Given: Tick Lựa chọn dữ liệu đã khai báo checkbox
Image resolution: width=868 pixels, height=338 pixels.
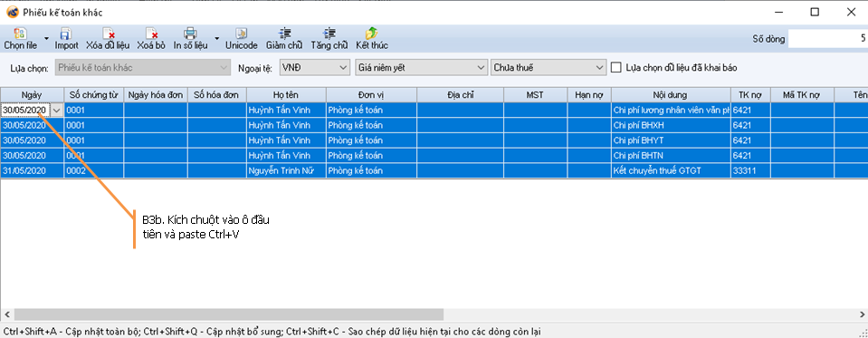Looking at the screenshot, I should (616, 68).
